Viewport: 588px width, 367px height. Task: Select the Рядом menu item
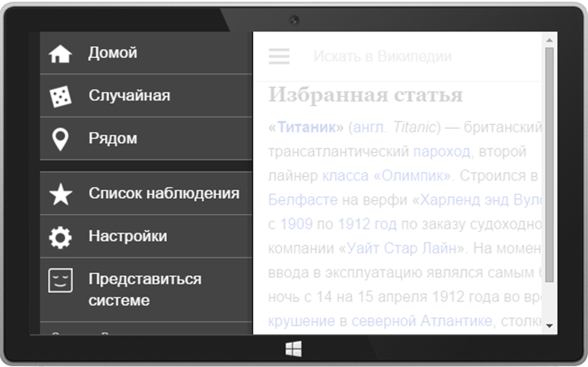tap(146, 138)
